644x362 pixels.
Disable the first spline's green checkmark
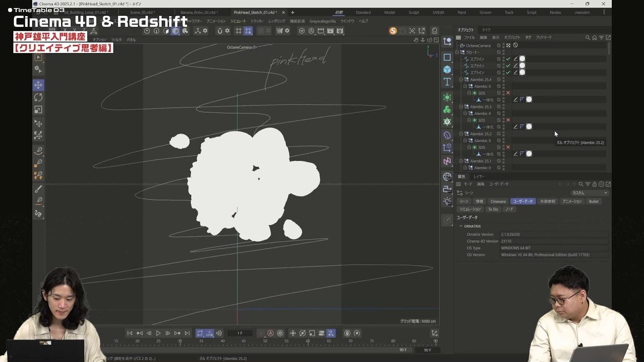(508, 59)
